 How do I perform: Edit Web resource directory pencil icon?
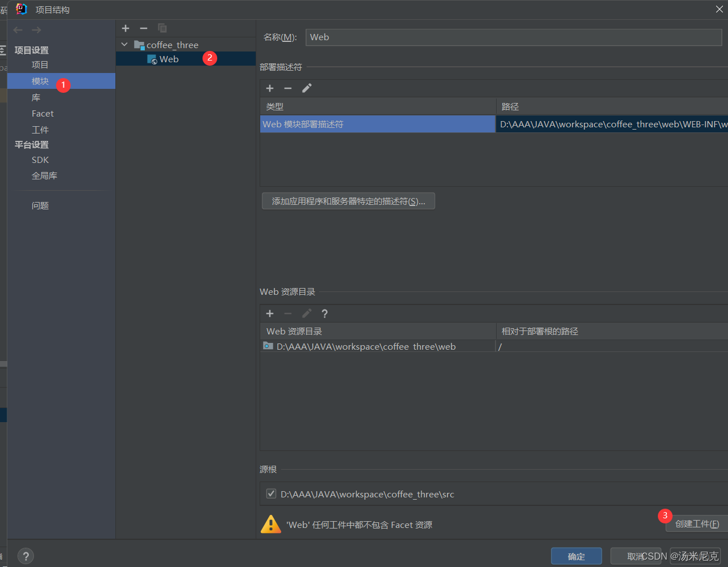307,313
